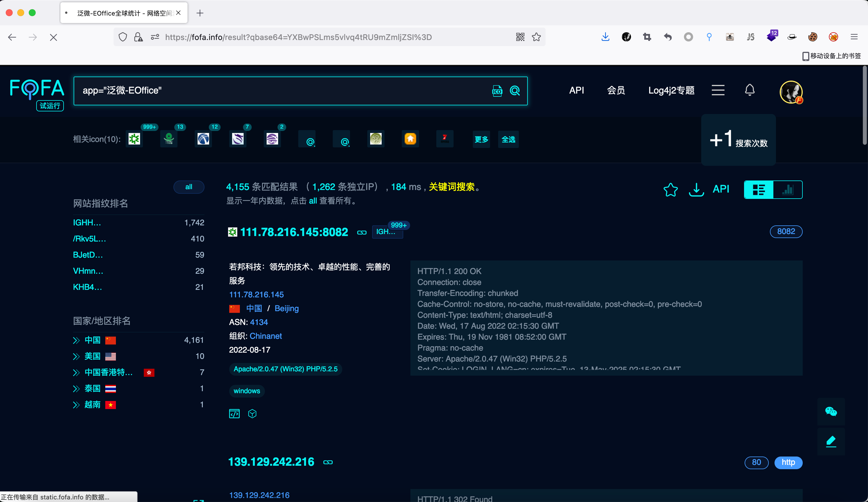The width and height of the screenshot is (868, 502).
Task: Select the green icon with 999+ badge
Action: [x=134, y=139]
